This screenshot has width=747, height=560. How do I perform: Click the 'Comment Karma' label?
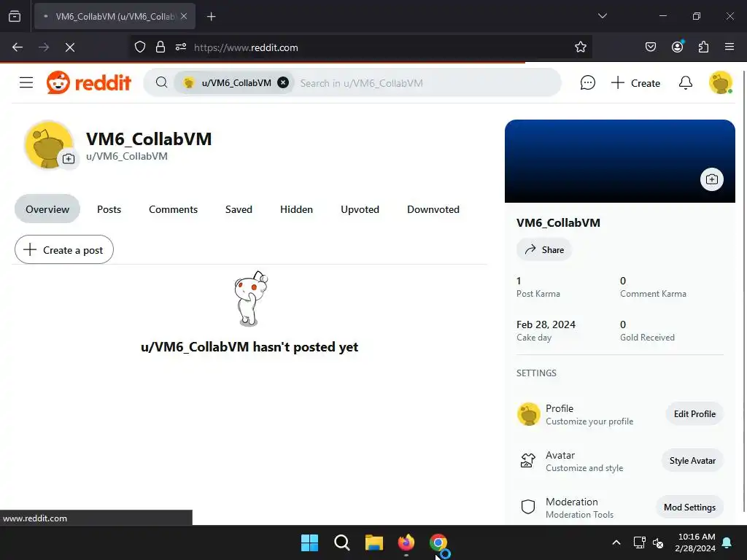tap(653, 294)
